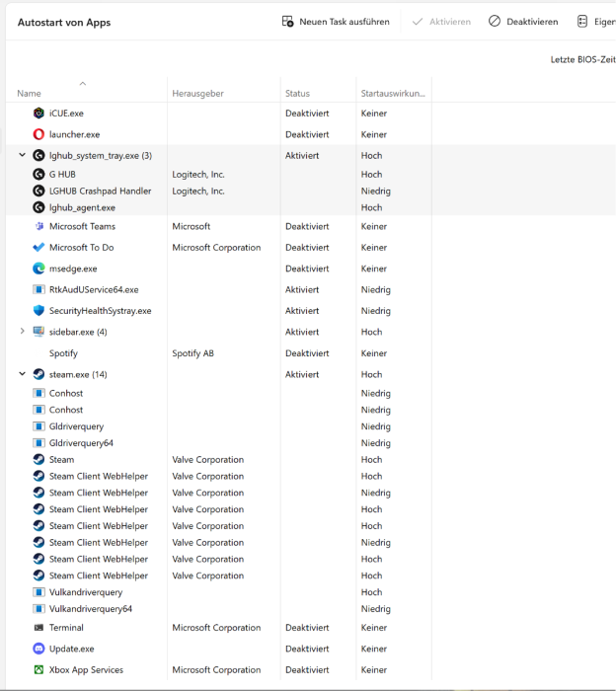This screenshot has height=691, width=616.
Task: Click the Vulkandriverquery64 icon
Action: point(38,609)
